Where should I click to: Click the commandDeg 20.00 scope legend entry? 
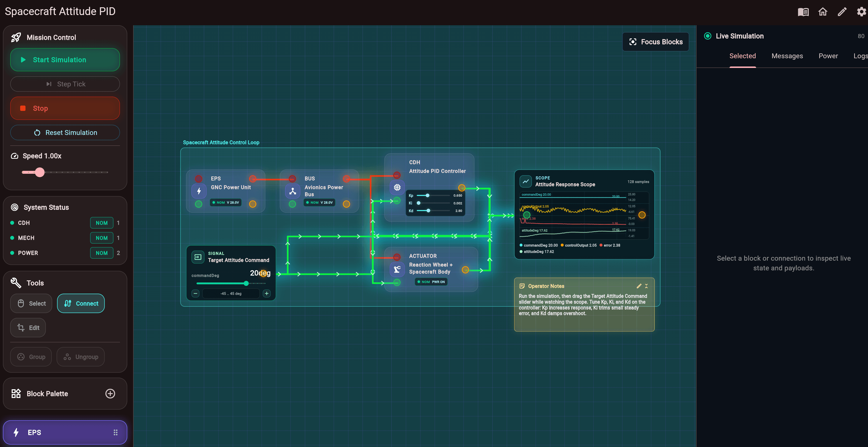coord(538,245)
